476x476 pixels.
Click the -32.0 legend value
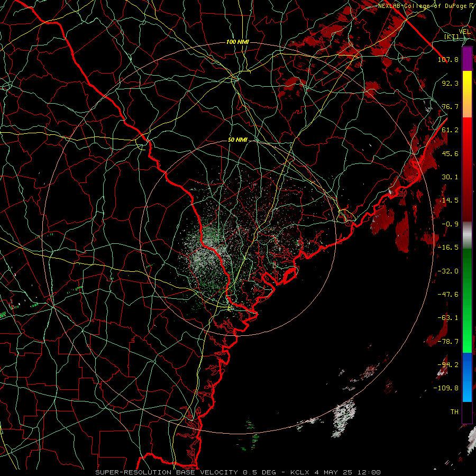point(448,271)
